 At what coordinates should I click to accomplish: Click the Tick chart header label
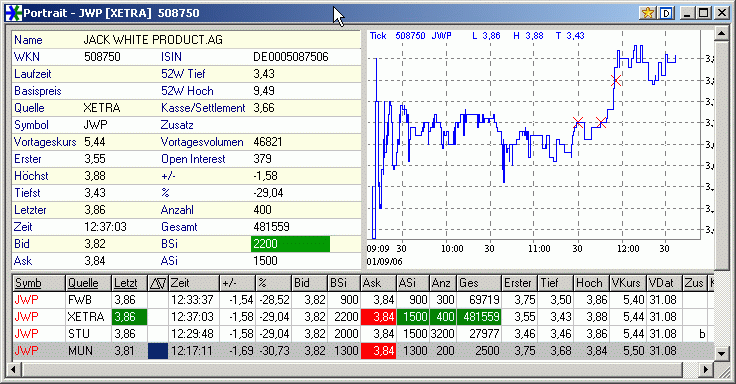tap(378, 36)
